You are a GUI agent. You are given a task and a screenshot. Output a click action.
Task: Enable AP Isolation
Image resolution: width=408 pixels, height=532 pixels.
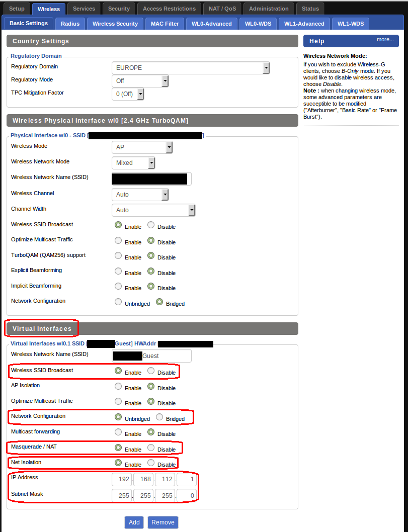pyautogui.click(x=118, y=386)
